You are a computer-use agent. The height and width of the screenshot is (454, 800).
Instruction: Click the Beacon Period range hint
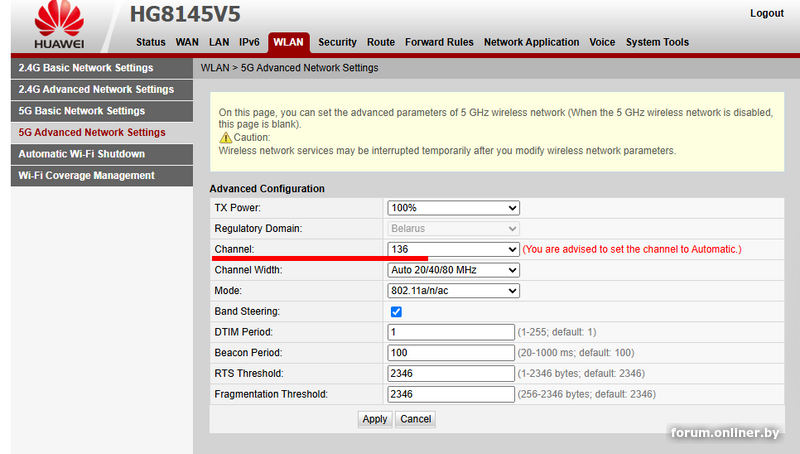coord(576,353)
